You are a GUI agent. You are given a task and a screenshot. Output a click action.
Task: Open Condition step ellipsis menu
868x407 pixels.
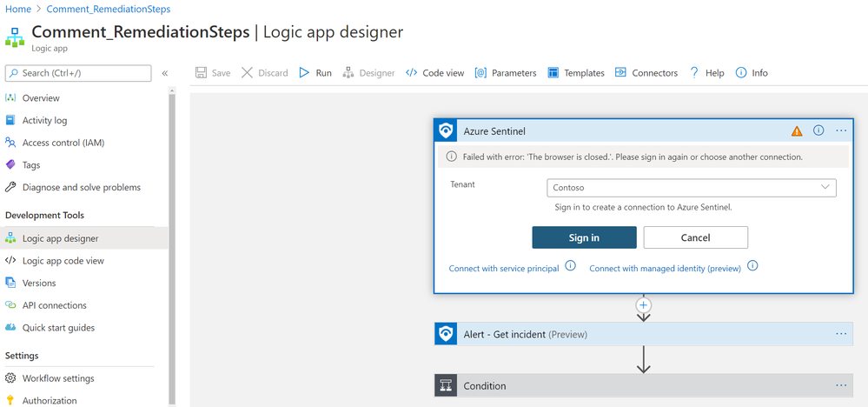pyautogui.click(x=841, y=385)
